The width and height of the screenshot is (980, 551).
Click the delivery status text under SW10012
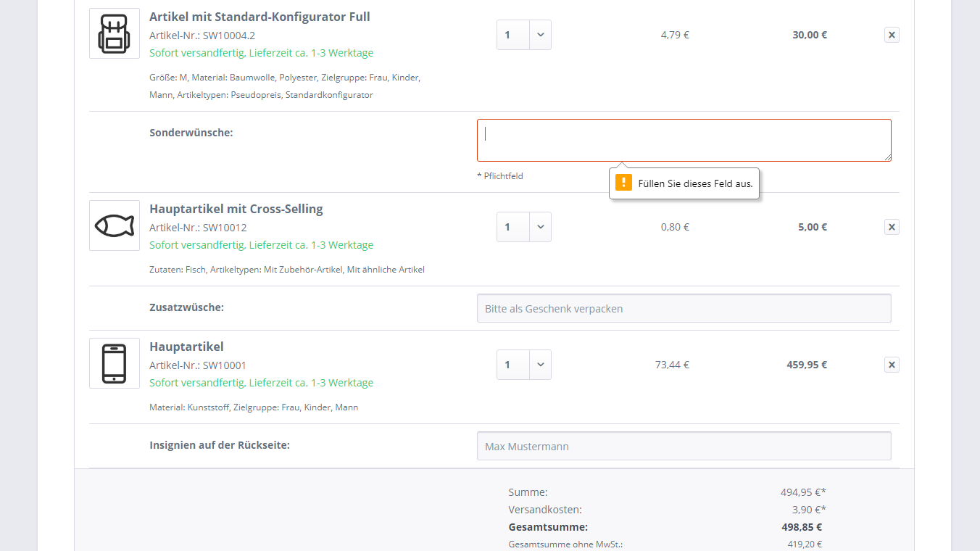pos(262,245)
